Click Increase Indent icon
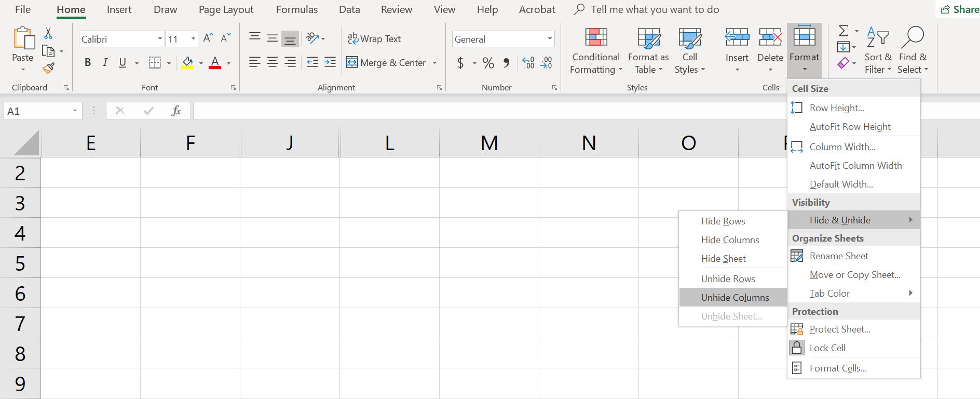This screenshot has height=399, width=980. [330, 63]
